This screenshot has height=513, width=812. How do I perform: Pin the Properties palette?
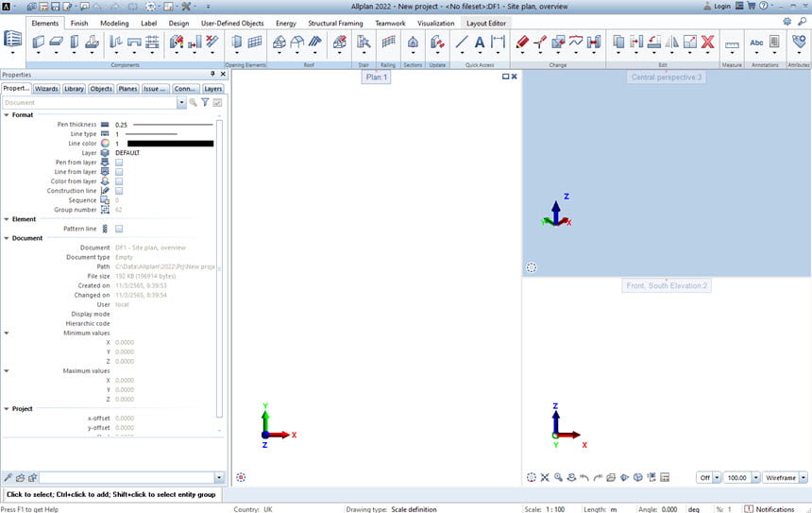tap(212, 74)
